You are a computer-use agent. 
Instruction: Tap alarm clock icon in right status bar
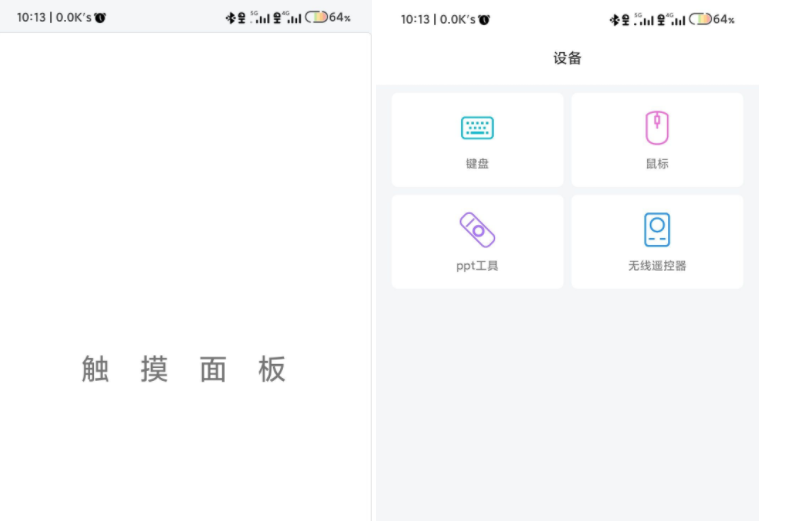point(484,20)
